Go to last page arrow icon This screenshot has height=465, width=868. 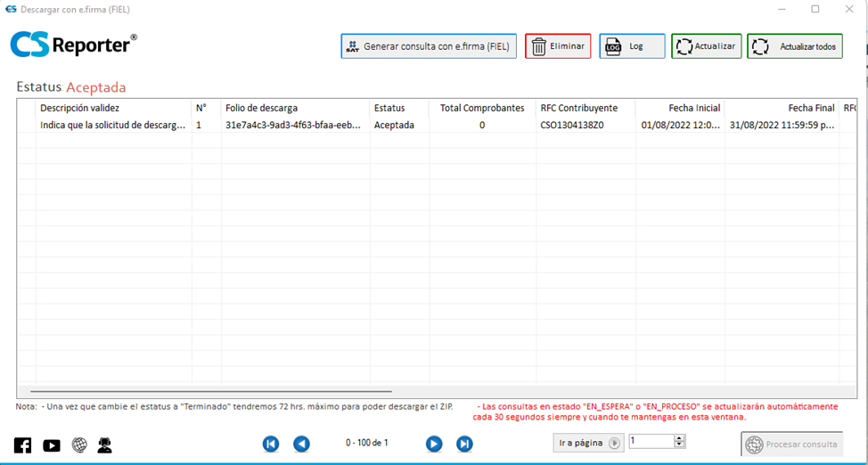pyautogui.click(x=464, y=444)
